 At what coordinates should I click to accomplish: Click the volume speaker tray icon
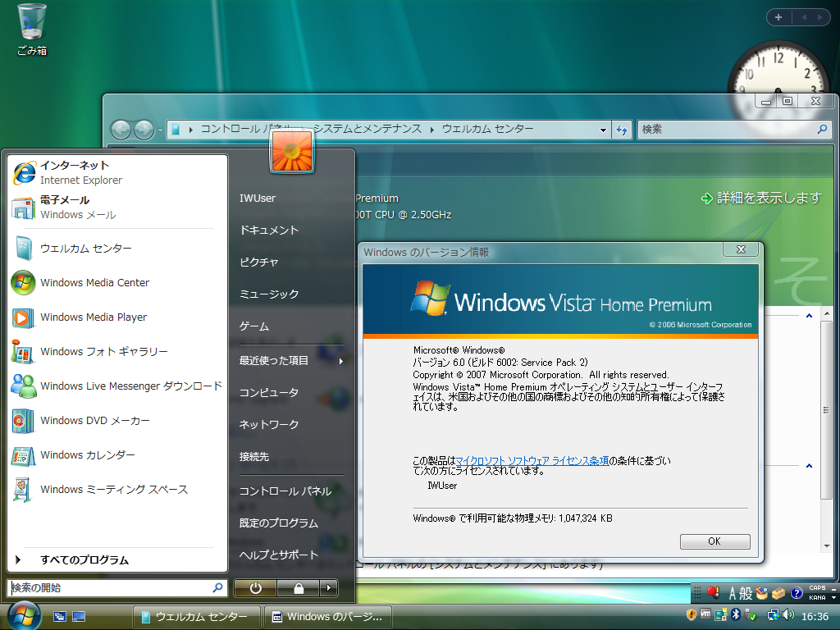pos(788,614)
